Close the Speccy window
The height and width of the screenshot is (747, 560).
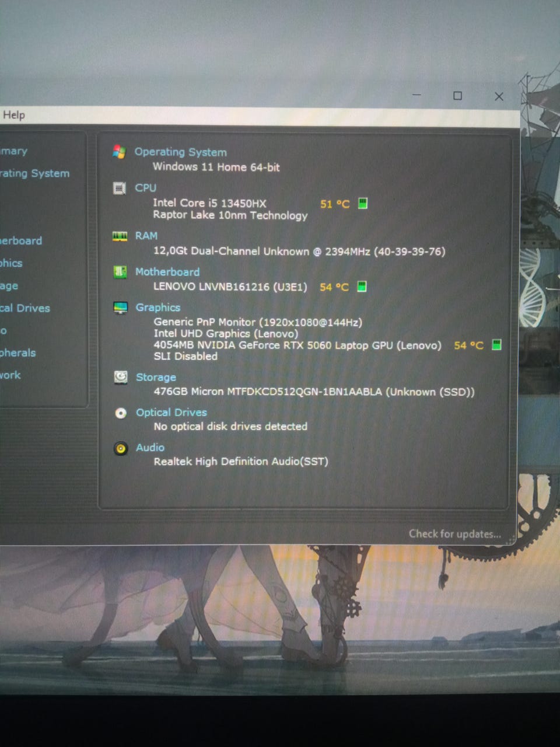click(499, 96)
